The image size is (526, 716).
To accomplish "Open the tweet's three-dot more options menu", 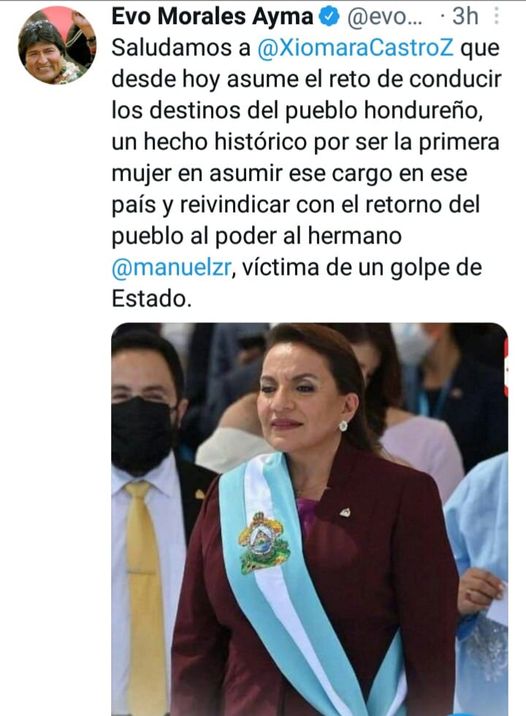I will pos(496,16).
